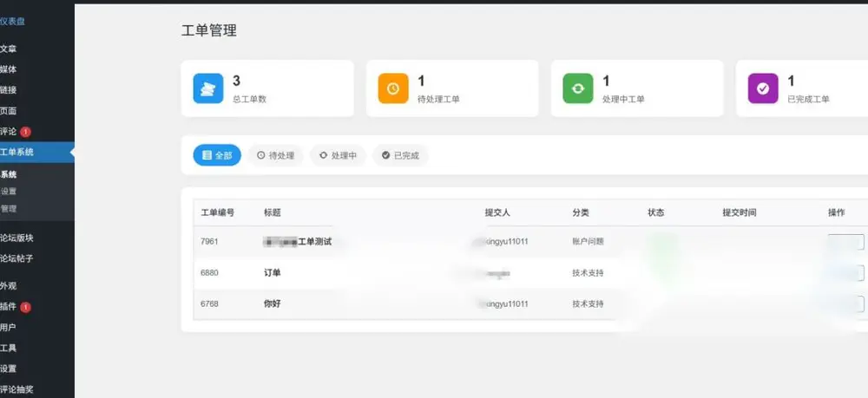Click the action button for ticket 7961

point(845,242)
